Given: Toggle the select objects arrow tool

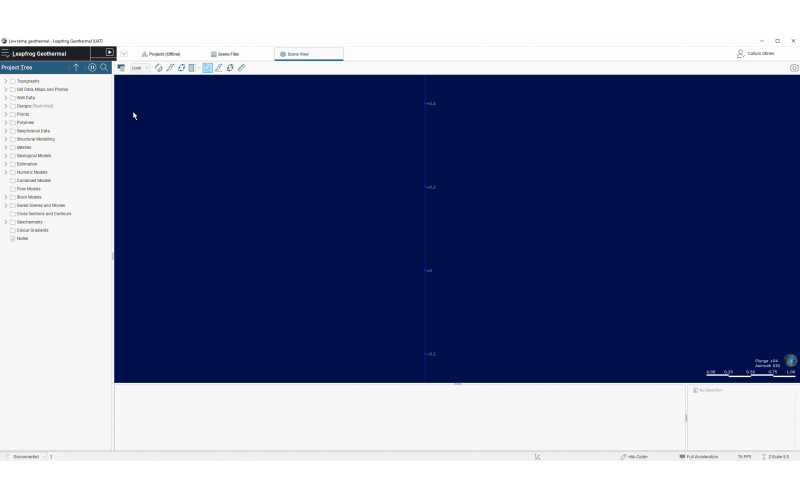Looking at the screenshot, I should pyautogui.click(x=207, y=68).
